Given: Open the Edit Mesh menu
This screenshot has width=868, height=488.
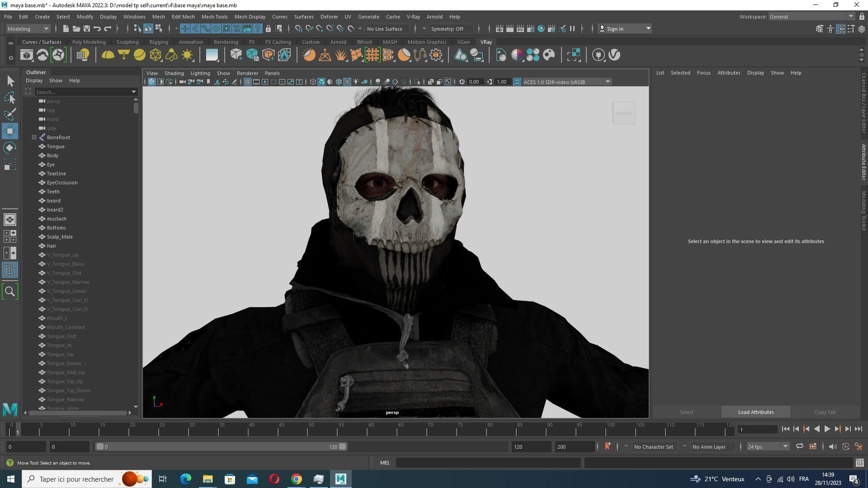Looking at the screenshot, I should pos(183,17).
